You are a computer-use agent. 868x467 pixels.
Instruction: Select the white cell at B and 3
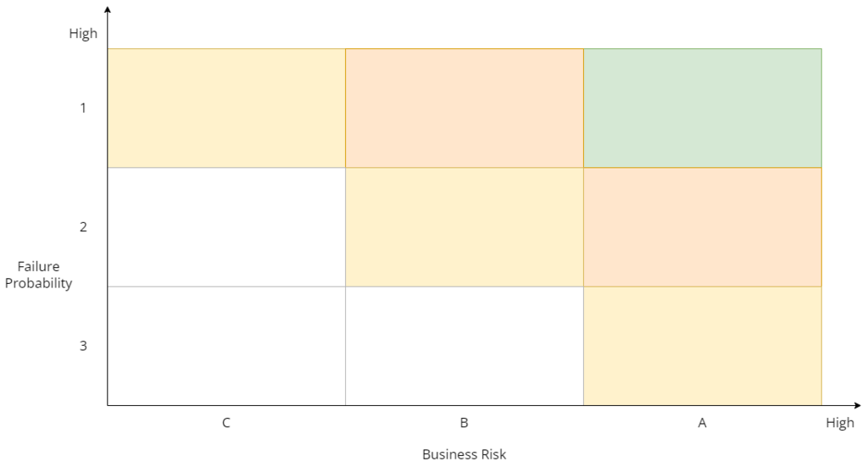click(x=465, y=346)
